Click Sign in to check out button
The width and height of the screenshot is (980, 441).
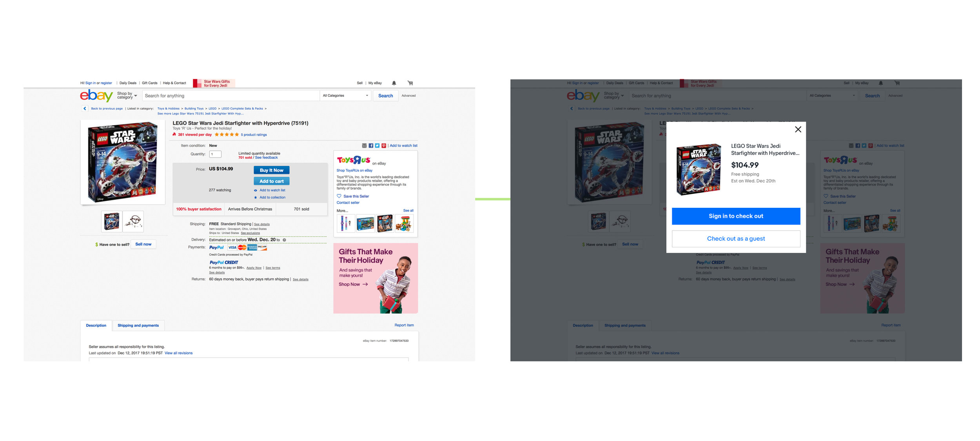point(736,216)
